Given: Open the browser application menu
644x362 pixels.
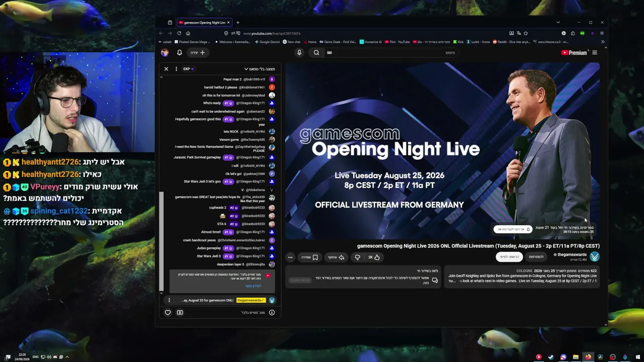Looking at the screenshot, I should point(602,33).
